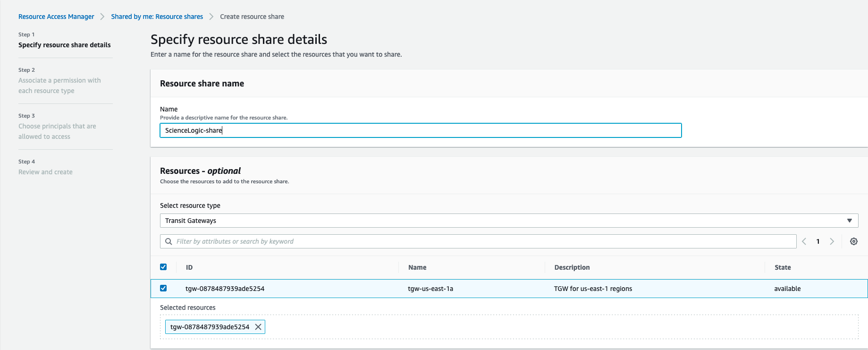Click the Transit Gateways dropdown arrow
The width and height of the screenshot is (868, 350).
point(849,221)
